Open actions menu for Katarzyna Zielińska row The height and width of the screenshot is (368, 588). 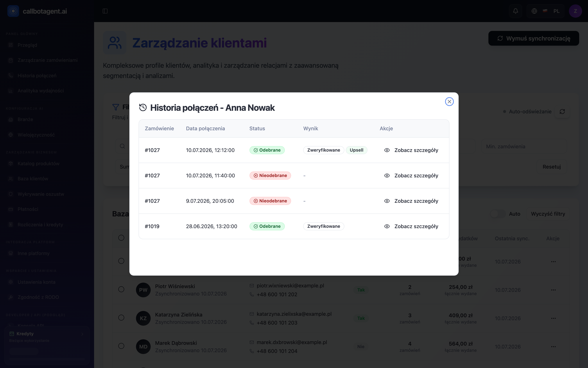point(553,318)
